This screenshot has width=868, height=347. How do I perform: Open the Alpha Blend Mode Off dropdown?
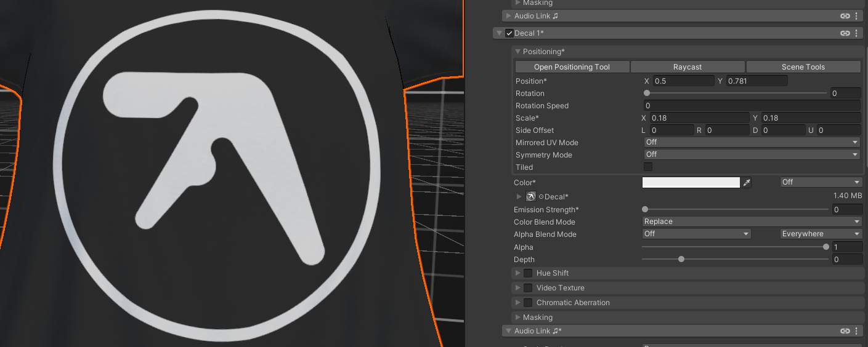pyautogui.click(x=696, y=234)
